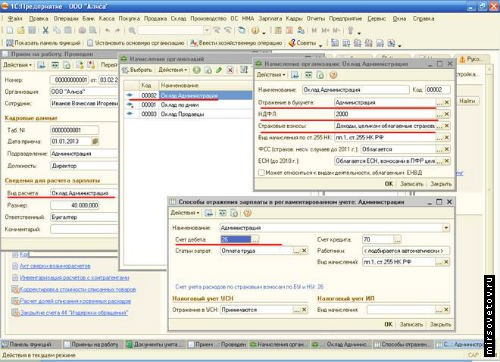Viewport: 500px width, 362px height.
Task: Click Записать in Способы отражения window
Action: pos(411,324)
